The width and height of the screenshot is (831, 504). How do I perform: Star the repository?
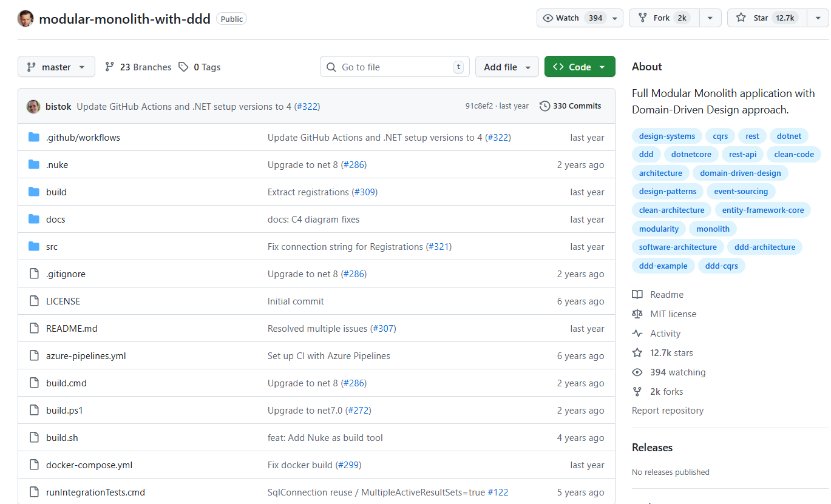pyautogui.click(x=767, y=18)
